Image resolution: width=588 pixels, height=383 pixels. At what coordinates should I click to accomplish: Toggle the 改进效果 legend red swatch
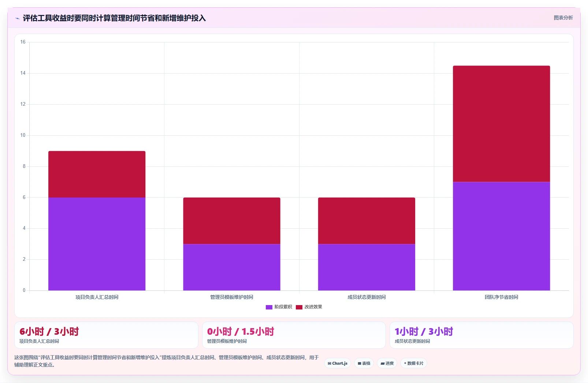299,307
